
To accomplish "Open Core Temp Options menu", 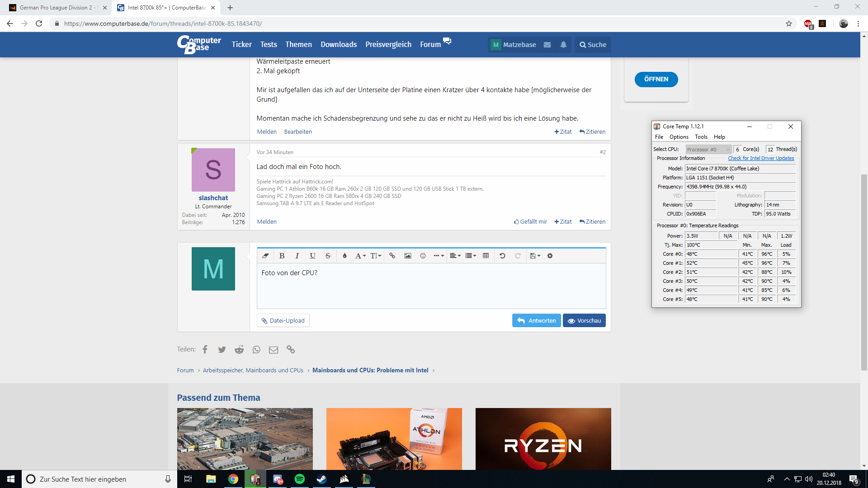I will (679, 137).
